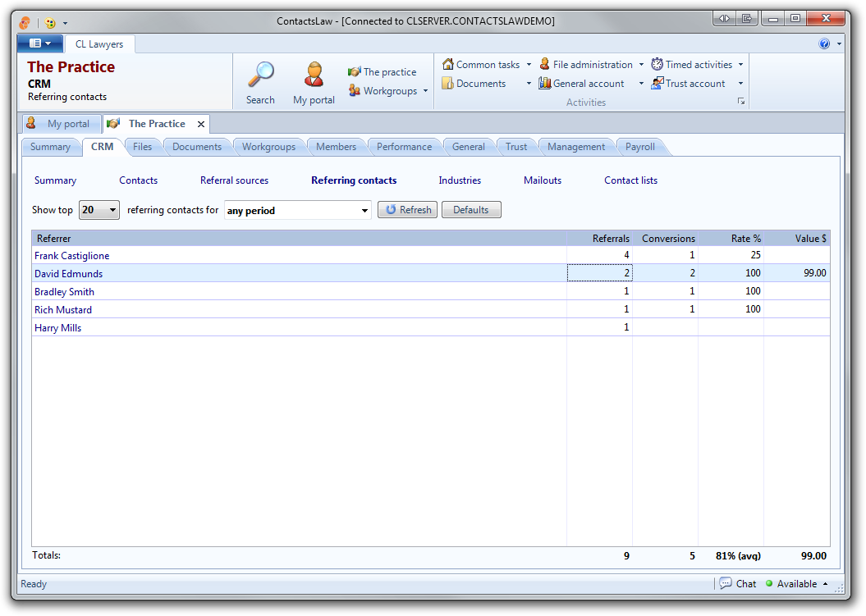Switch to the Files tab
The width and height of the screenshot is (866, 616).
tap(143, 147)
